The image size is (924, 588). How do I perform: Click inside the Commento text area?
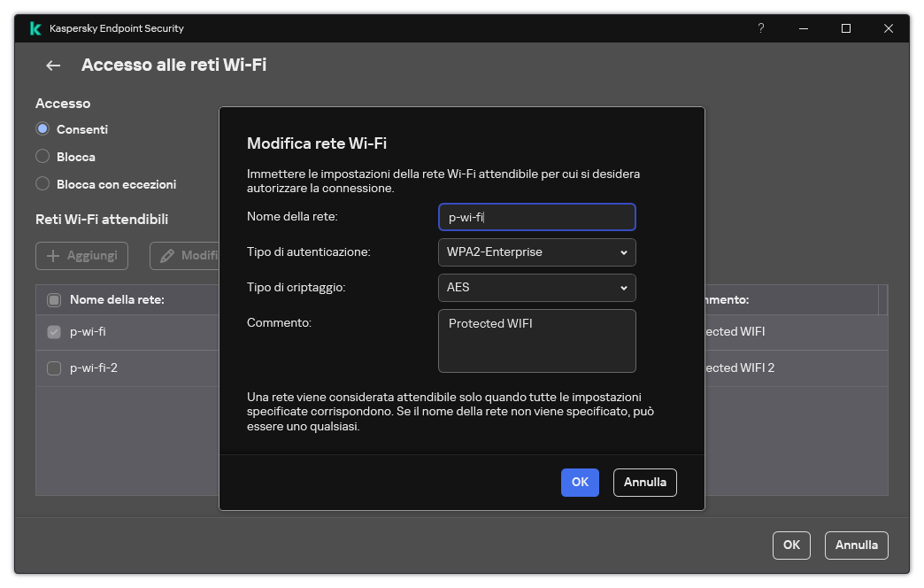(x=536, y=341)
